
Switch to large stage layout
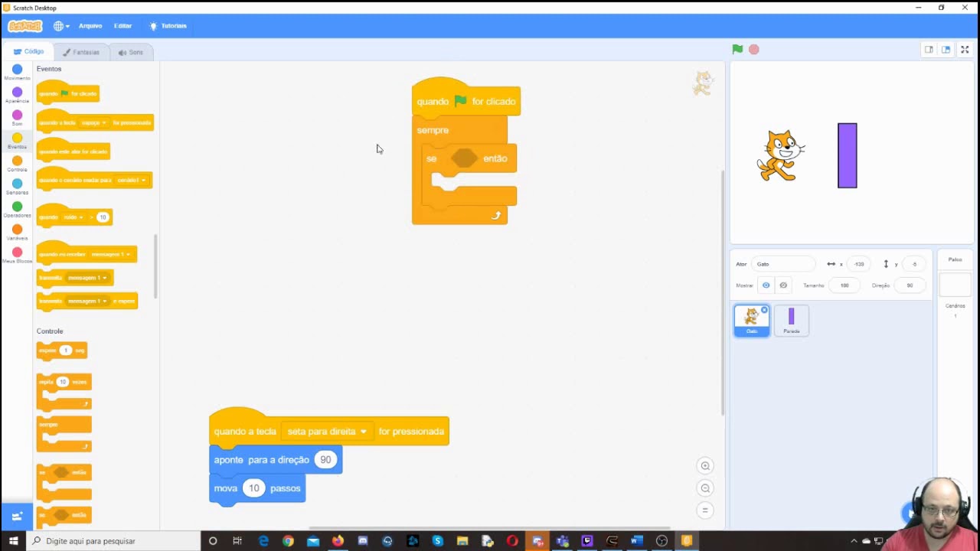[946, 49]
